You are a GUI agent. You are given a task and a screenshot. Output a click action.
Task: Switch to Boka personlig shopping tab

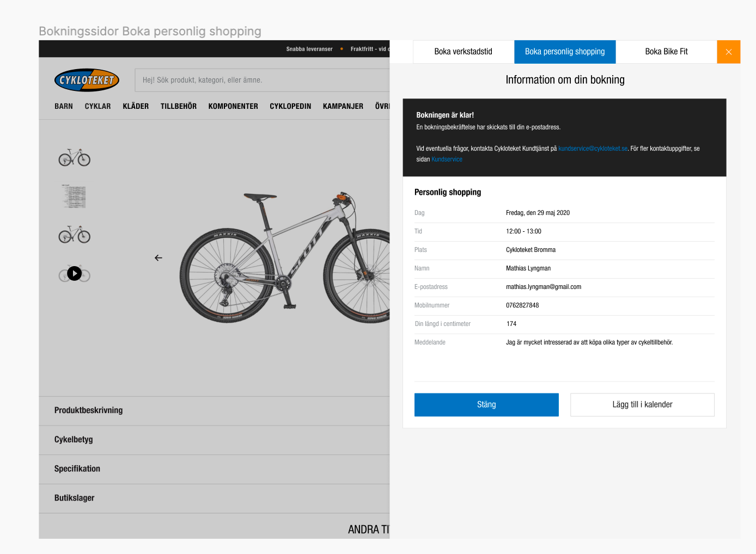click(x=565, y=52)
